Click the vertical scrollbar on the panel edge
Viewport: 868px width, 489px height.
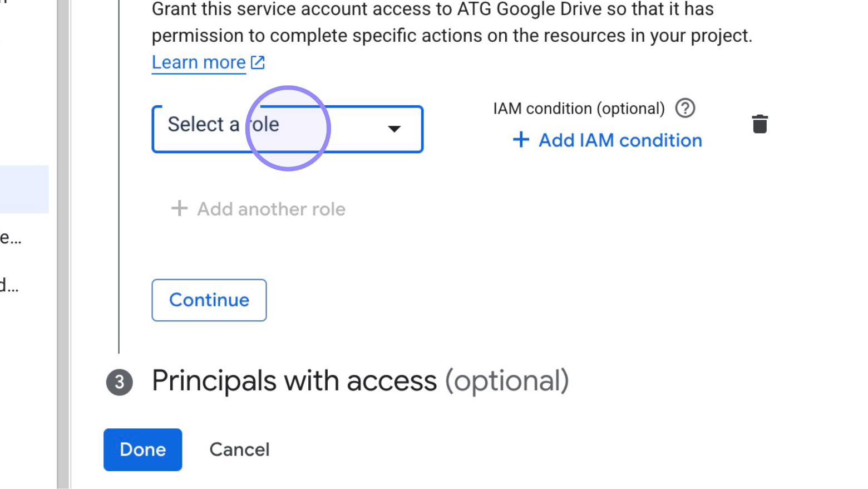[x=63, y=245]
